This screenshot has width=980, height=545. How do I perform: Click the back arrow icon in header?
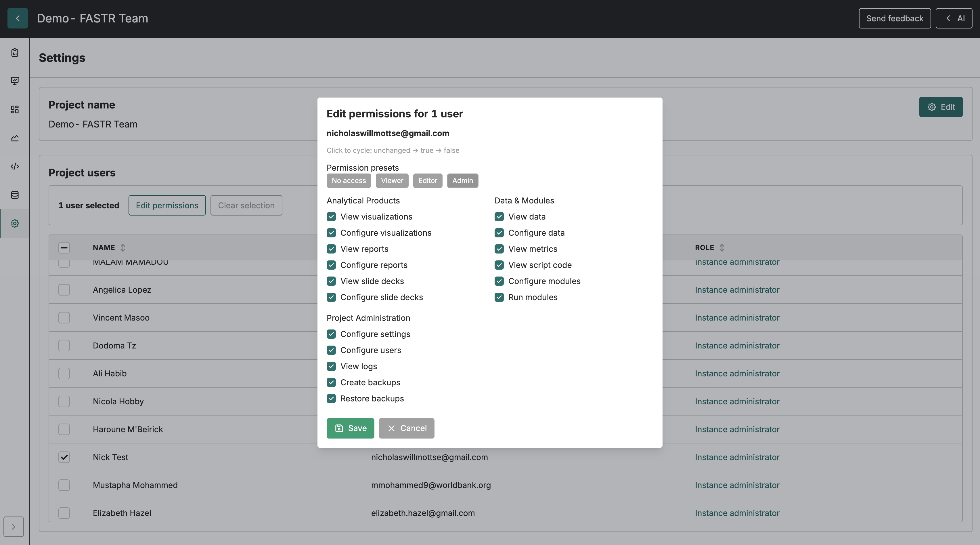pyautogui.click(x=18, y=18)
